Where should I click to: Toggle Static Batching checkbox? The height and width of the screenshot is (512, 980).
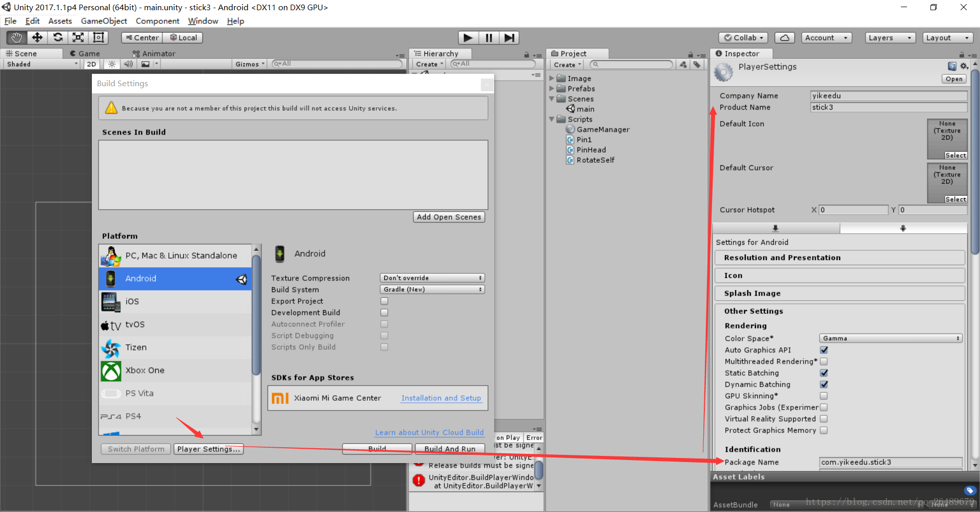[x=824, y=373]
